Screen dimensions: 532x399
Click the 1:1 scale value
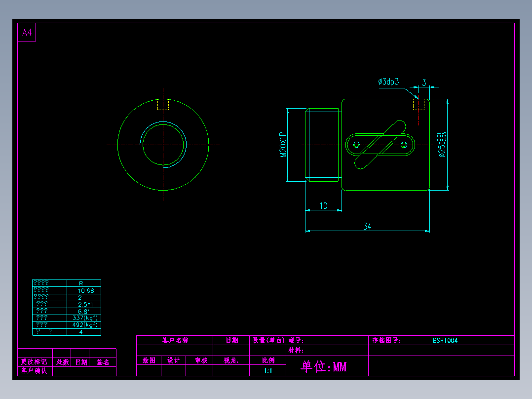(268, 370)
